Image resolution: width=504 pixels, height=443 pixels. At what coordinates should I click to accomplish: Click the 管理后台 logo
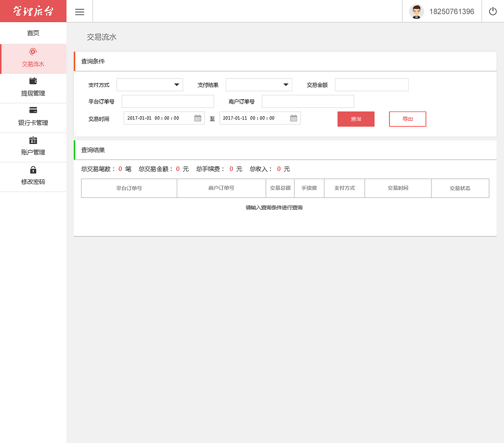(x=33, y=11)
